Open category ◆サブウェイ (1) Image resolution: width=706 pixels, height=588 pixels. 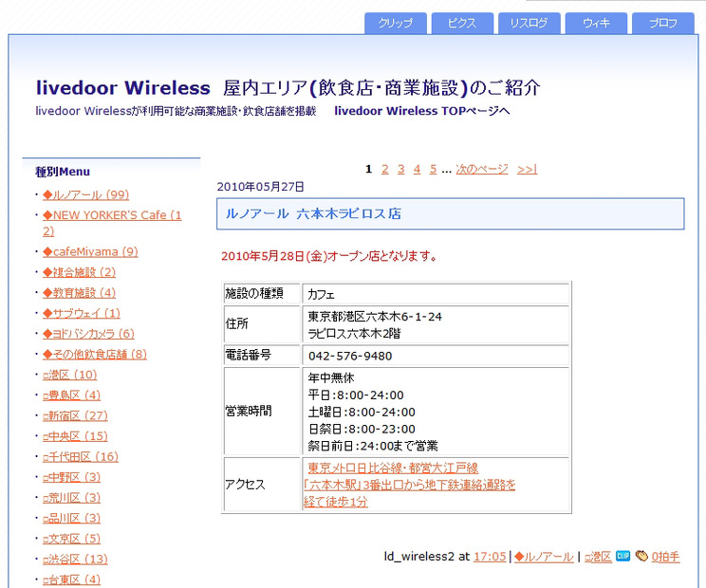[82, 313]
